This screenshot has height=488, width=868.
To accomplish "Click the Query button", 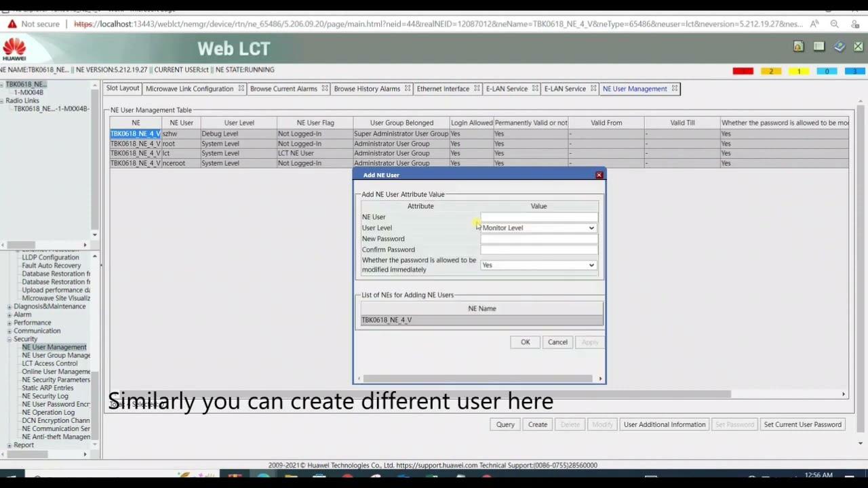I will coord(505,425).
